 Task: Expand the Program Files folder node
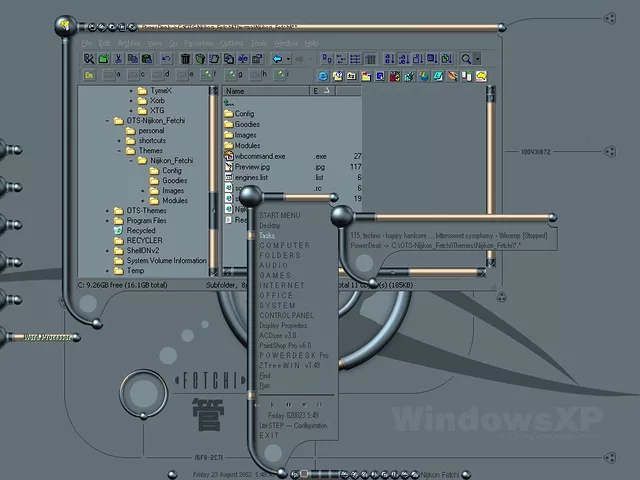106,220
